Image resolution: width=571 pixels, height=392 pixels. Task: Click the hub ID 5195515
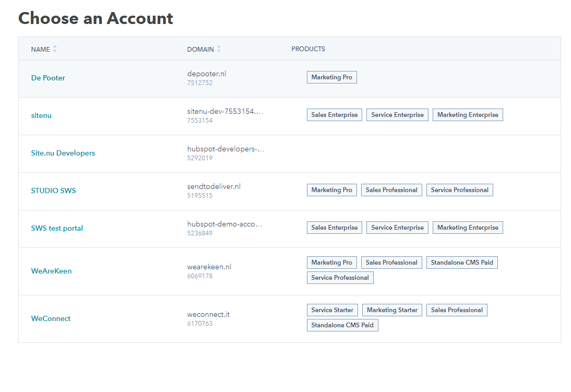click(x=199, y=195)
